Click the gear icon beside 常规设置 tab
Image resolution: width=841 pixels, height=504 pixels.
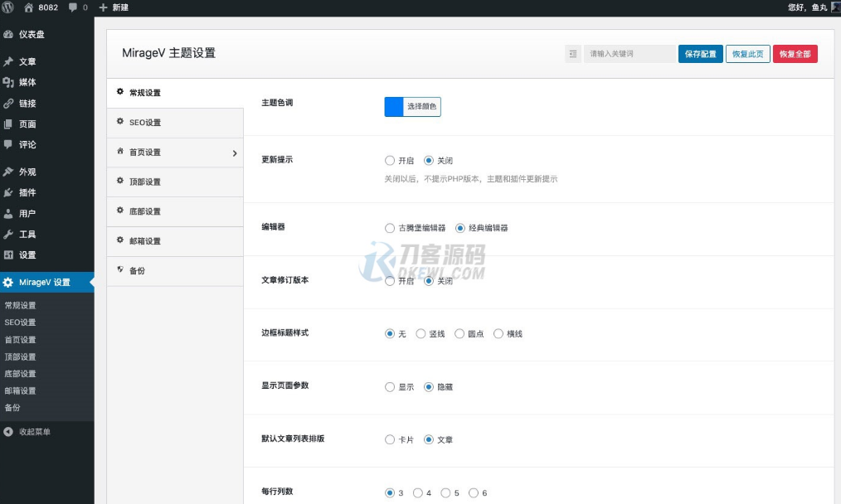(120, 92)
